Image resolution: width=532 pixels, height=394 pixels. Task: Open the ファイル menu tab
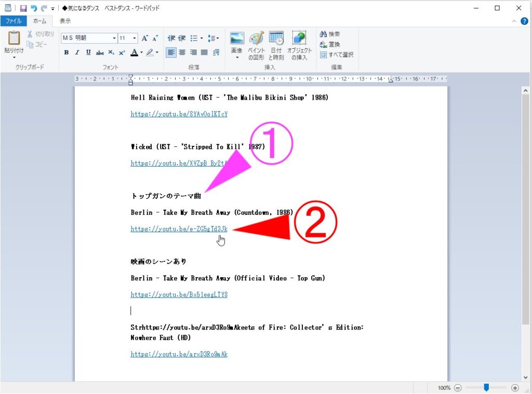pos(13,21)
